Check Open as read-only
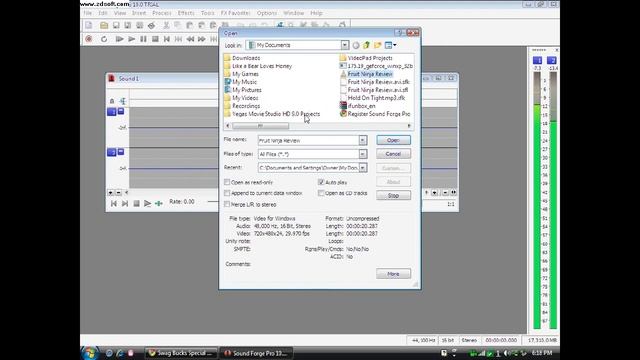640x360 pixels. (227, 182)
